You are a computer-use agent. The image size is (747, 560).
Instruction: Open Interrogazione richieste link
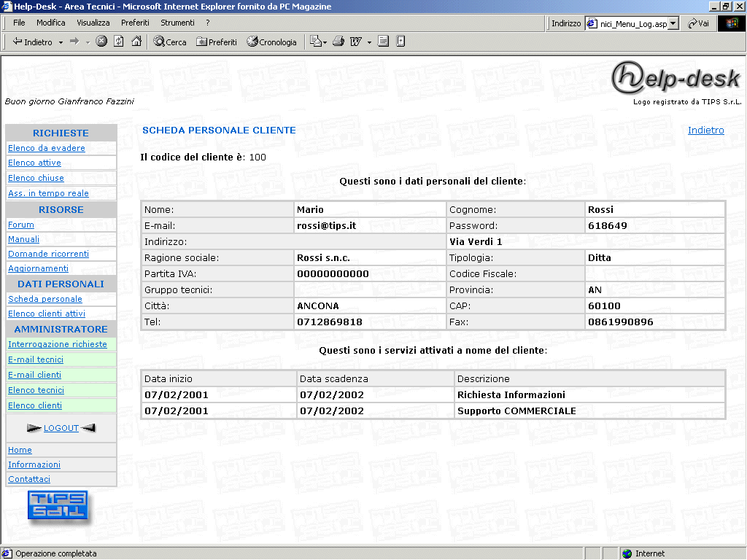pos(58,344)
